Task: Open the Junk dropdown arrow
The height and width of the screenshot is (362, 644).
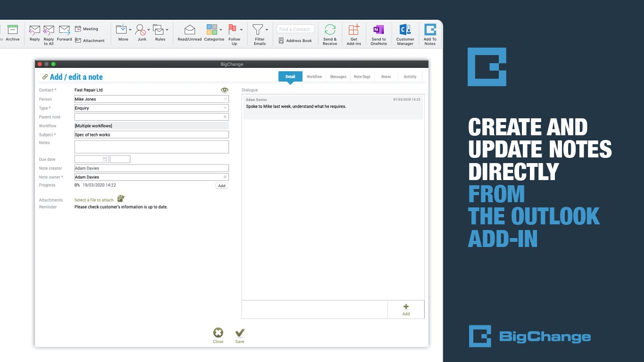Action: [x=149, y=30]
